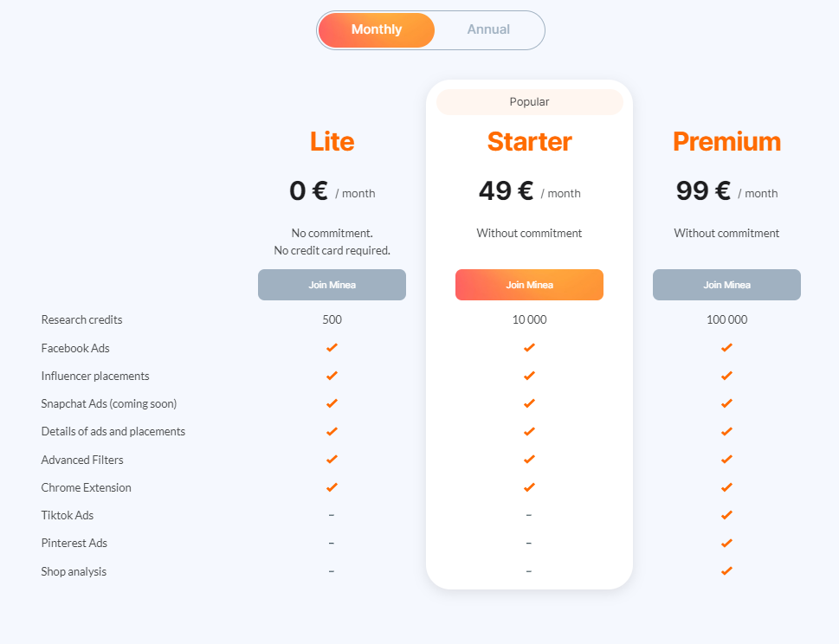Click the Popular badge on the Starter plan
This screenshot has height=644, width=839.
[530, 101]
